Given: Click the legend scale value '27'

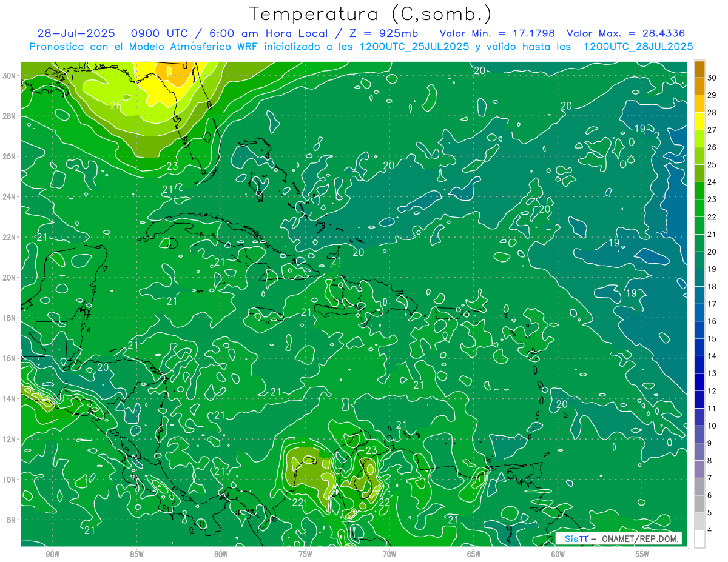Looking at the screenshot, I should [713, 130].
